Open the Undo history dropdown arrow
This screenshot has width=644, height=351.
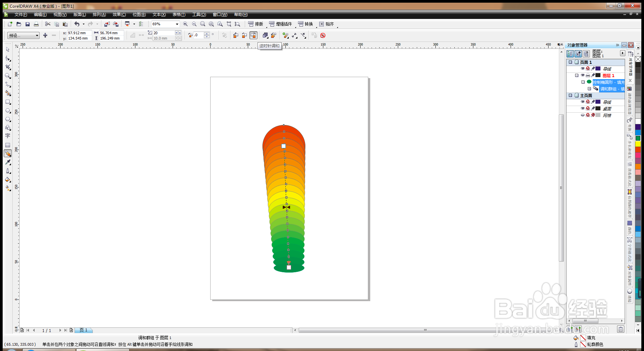tap(83, 24)
